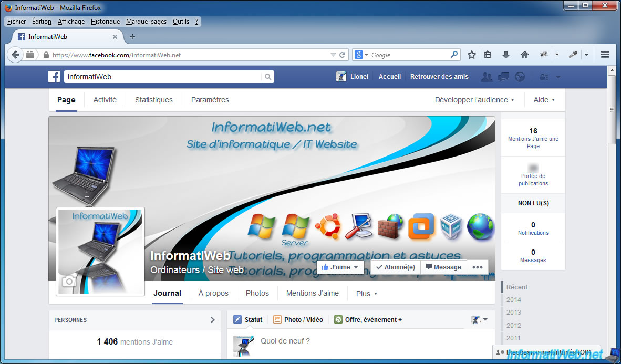Click Portée de publications link
The image size is (621, 364).
click(533, 180)
